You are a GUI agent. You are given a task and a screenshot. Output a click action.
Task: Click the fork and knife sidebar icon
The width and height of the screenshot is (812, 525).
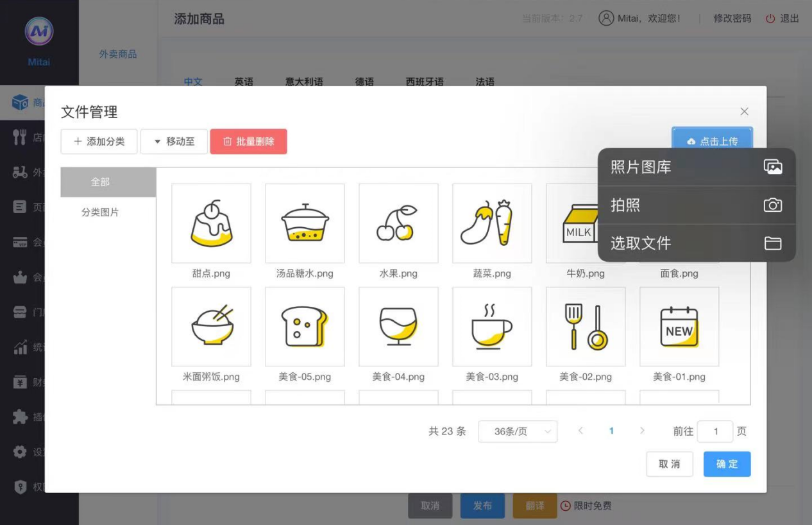point(20,137)
